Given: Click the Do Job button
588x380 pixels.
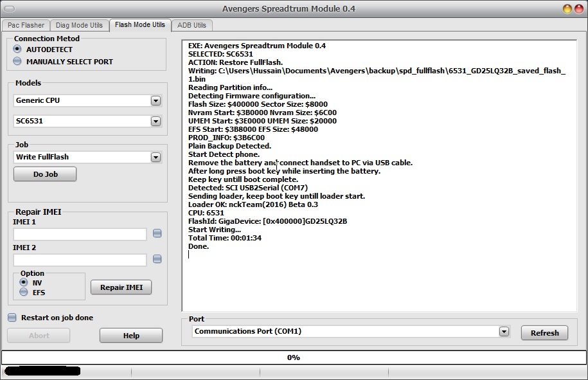Looking at the screenshot, I should (45, 174).
